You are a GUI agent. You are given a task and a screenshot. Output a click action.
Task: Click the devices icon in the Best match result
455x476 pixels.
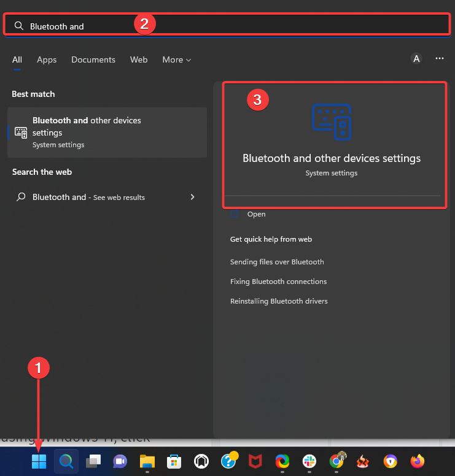[x=21, y=132]
